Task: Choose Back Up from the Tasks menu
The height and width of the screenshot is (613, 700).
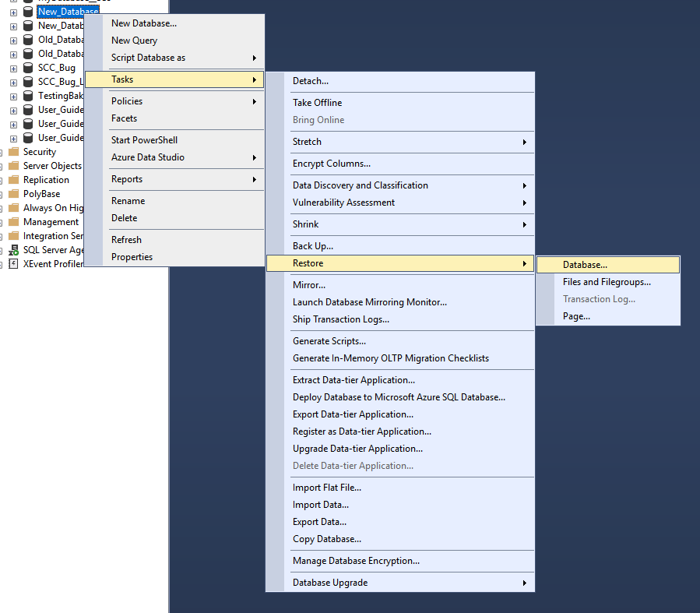Action: [x=313, y=245]
